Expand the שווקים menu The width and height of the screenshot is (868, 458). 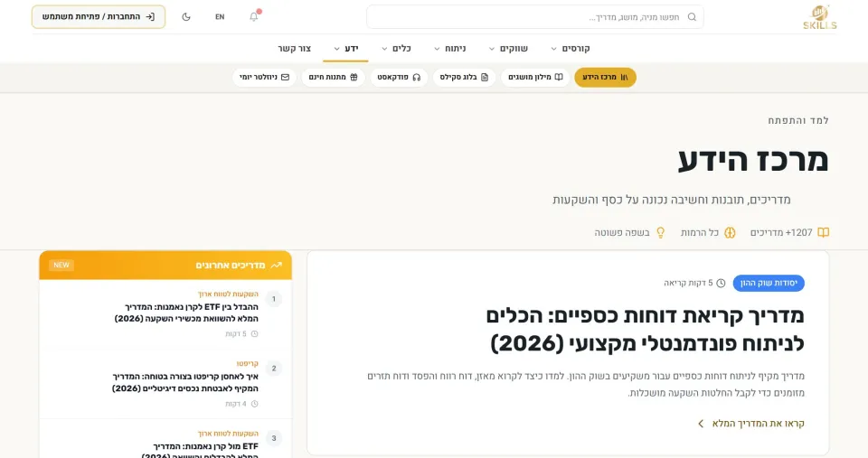pyautogui.click(x=508, y=49)
